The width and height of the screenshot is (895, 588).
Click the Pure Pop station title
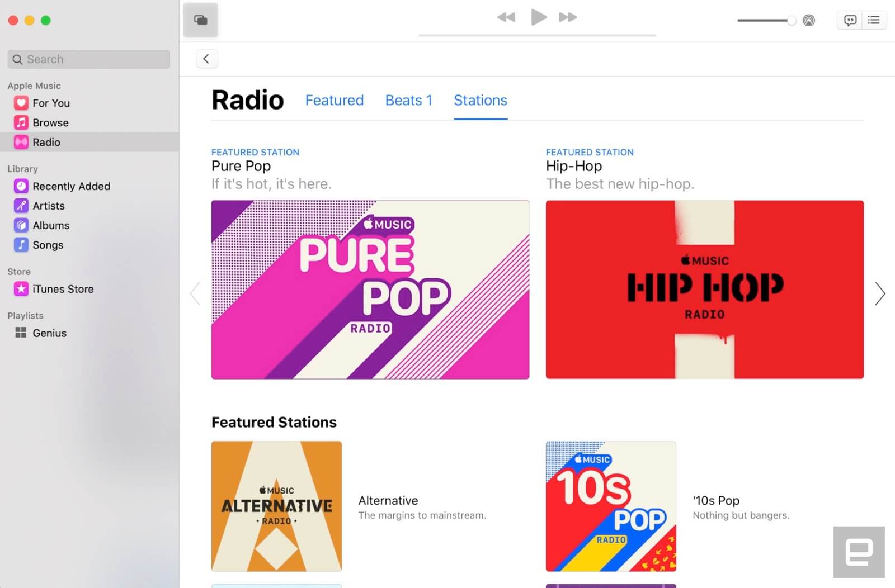(x=241, y=166)
